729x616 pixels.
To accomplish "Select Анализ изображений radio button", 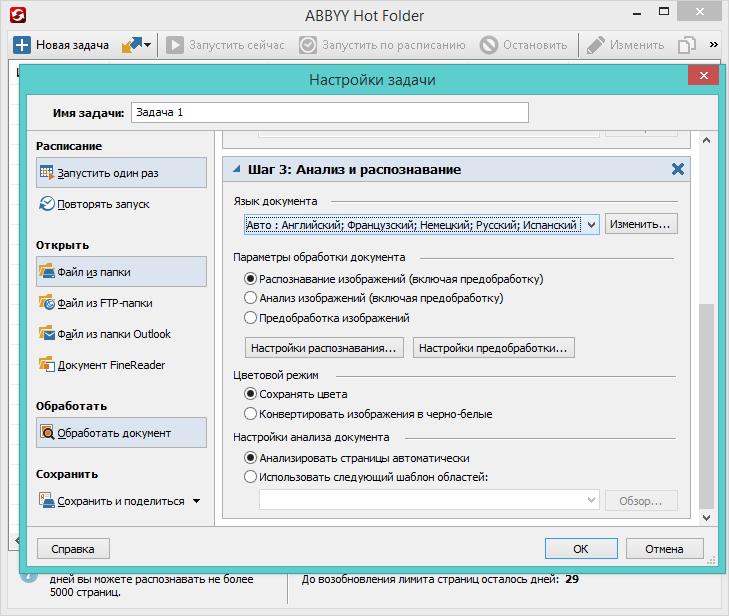I will pyautogui.click(x=251, y=298).
